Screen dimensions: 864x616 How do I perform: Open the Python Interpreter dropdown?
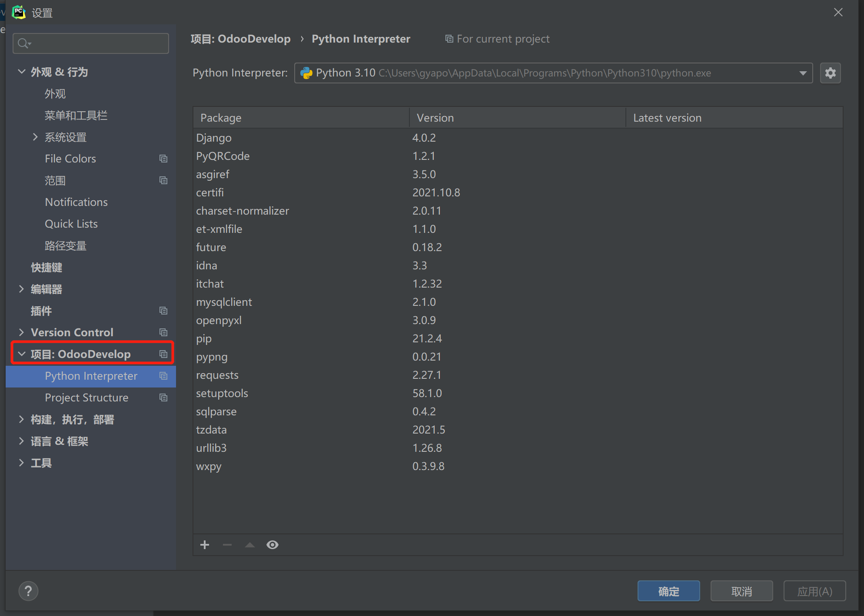[x=803, y=73]
